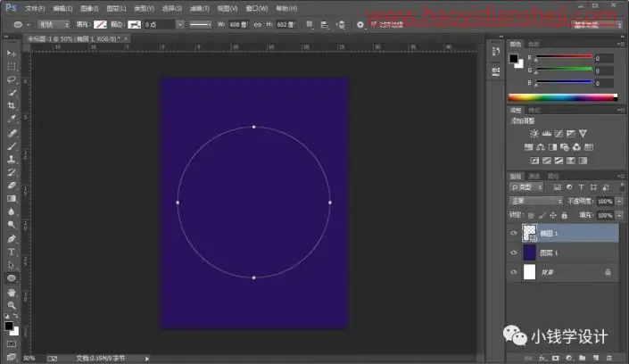This screenshot has width=629, height=364.
Task: Select the Quick Selection tool
Action: [x=12, y=93]
